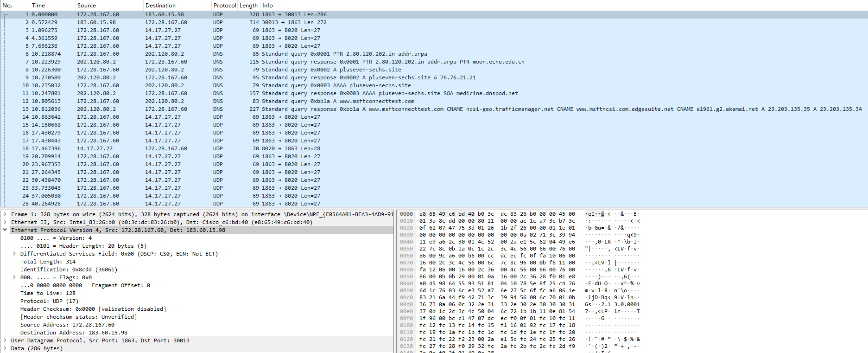Screen dimensions: 868x353
Task: Select packet 11 SOA medicine.dnspod.net response
Action: click(434, 93)
